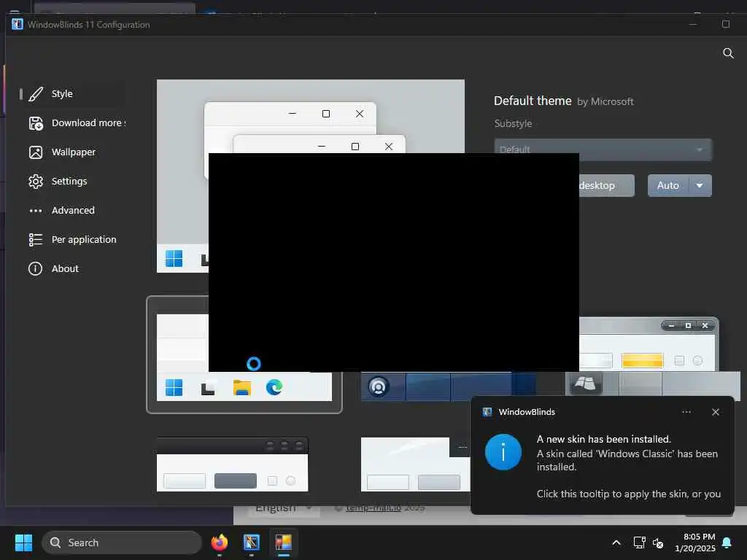The height and width of the screenshot is (560, 747).
Task: Click the 'Substyle' label
Action: coord(513,123)
